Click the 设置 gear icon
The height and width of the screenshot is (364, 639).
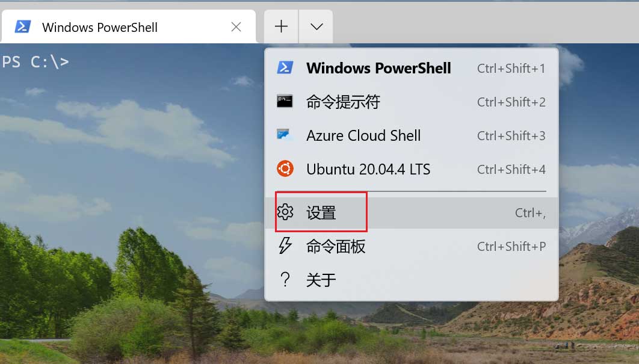[x=285, y=212]
